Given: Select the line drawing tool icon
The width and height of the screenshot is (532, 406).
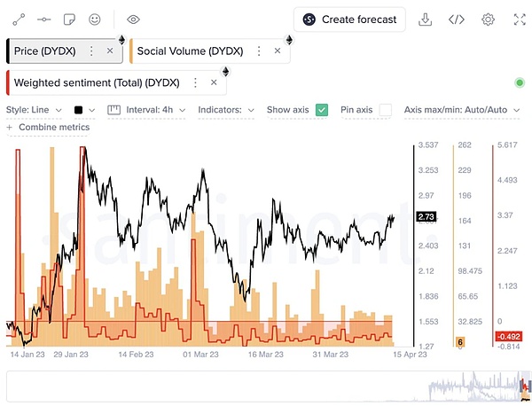Looking at the screenshot, I should click(x=19, y=20).
